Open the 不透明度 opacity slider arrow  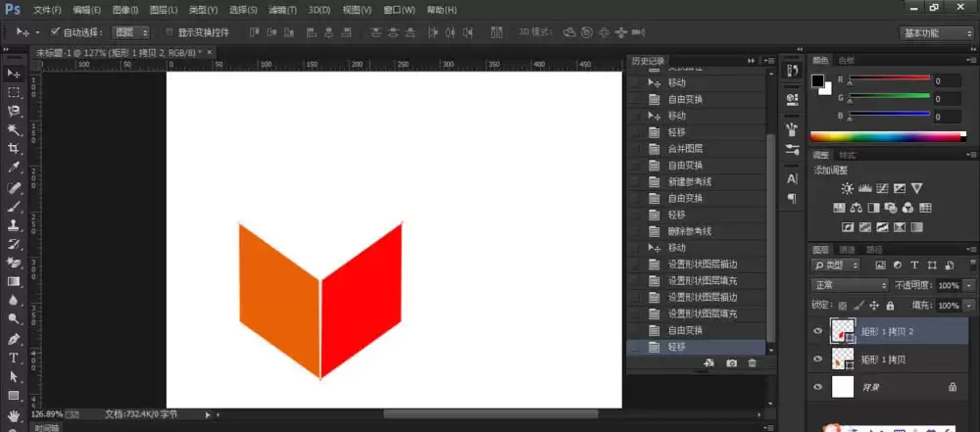(x=968, y=285)
